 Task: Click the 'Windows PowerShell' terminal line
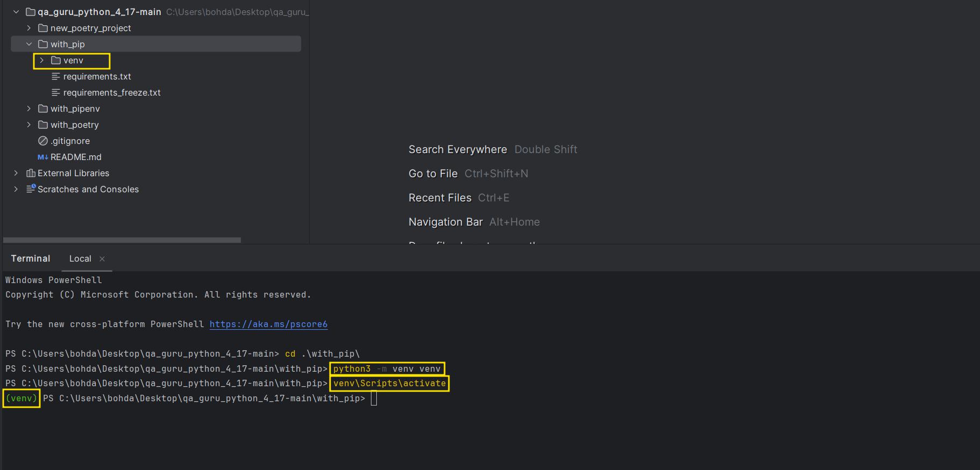tap(54, 280)
